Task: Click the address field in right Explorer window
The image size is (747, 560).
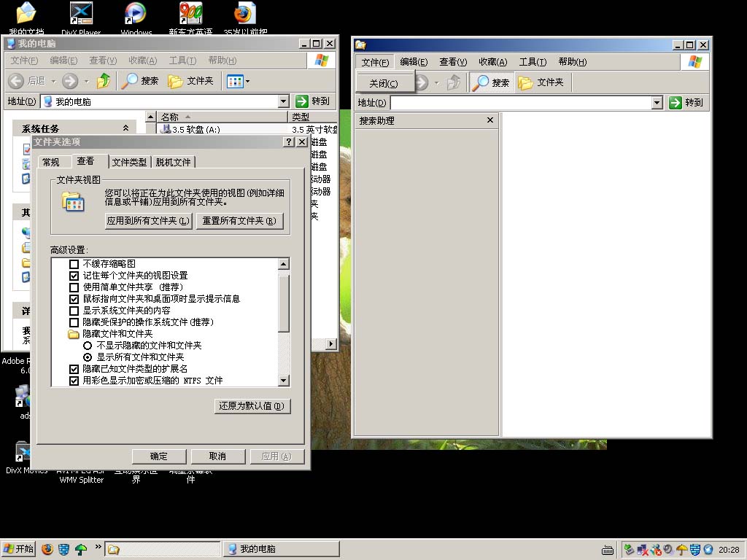Action: (521, 102)
